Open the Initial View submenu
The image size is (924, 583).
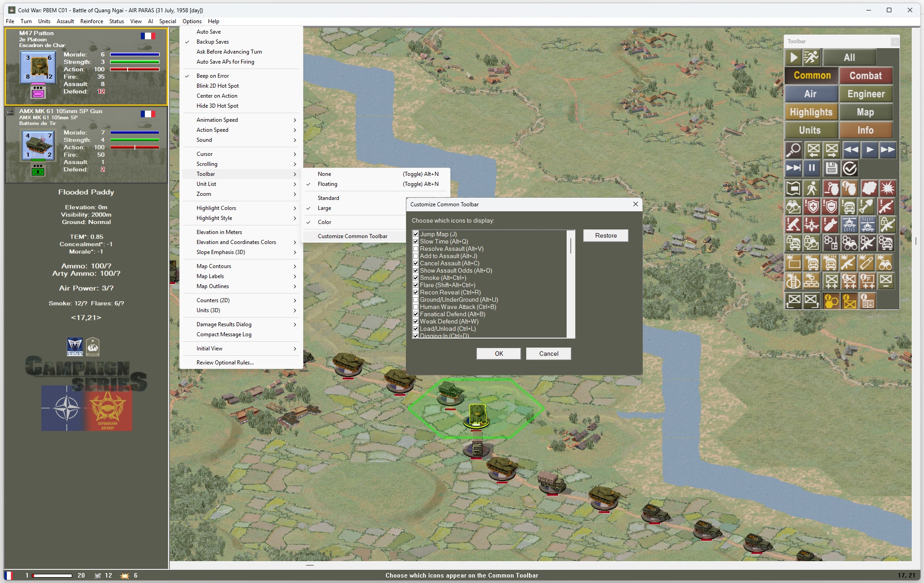point(241,349)
